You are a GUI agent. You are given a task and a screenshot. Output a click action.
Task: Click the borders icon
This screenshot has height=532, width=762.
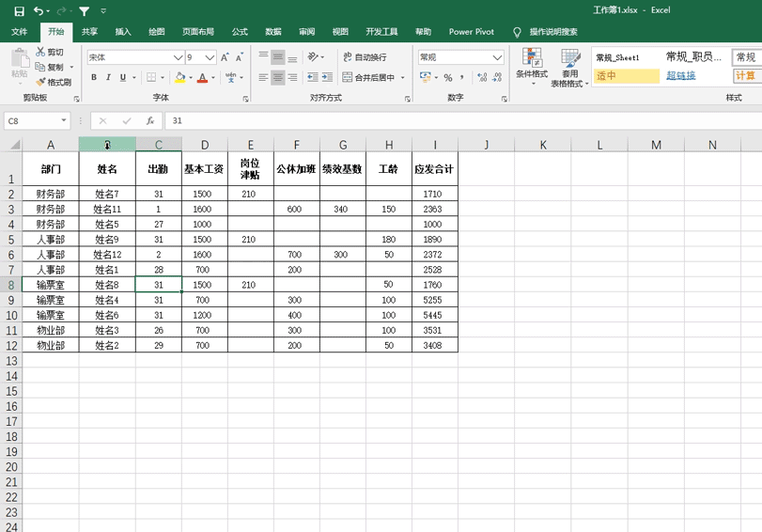[x=151, y=77]
